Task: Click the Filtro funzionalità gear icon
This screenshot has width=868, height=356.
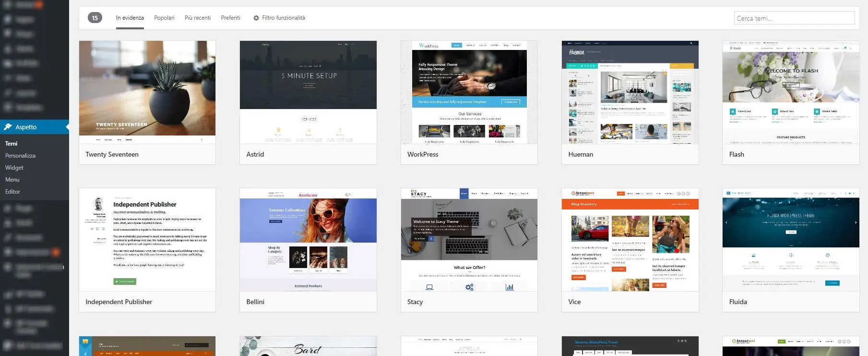Action: pos(256,18)
